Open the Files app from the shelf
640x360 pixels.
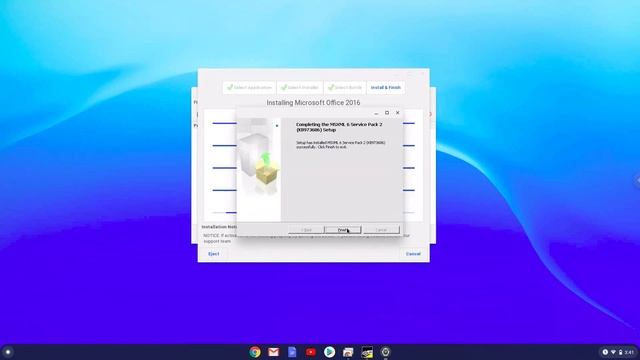348,352
